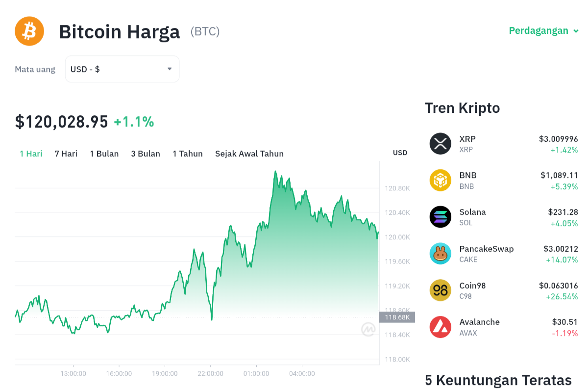Open the Solana name link

[472, 212]
